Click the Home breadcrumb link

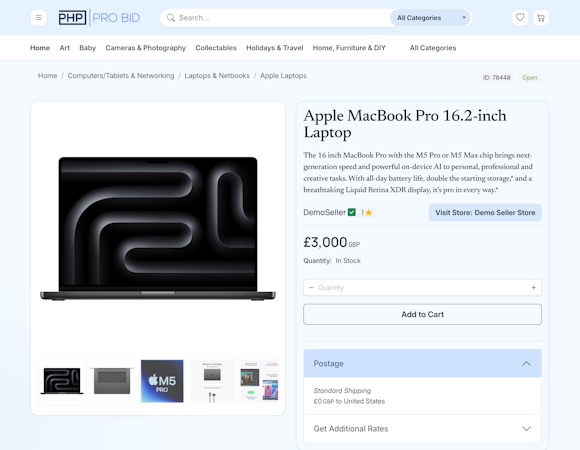(48, 75)
